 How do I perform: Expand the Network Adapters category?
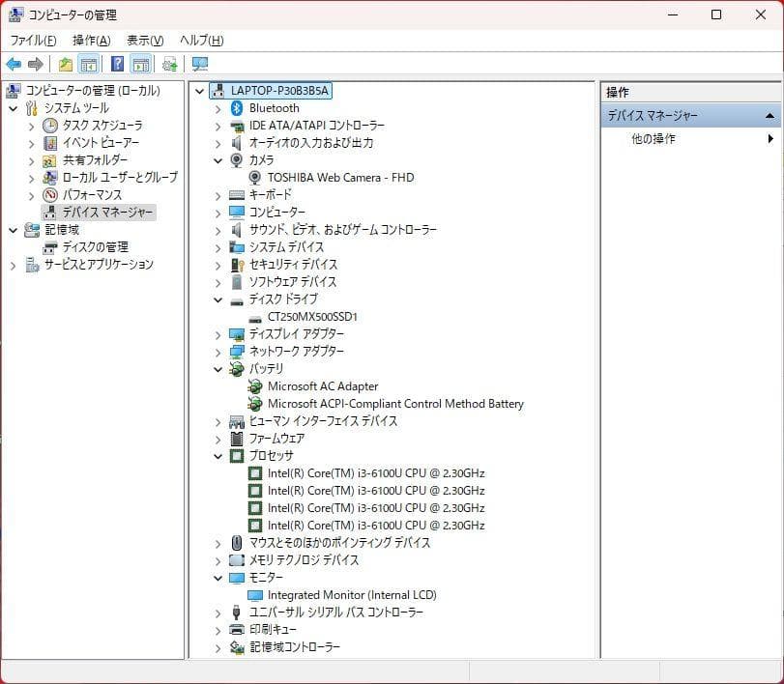click(x=217, y=351)
